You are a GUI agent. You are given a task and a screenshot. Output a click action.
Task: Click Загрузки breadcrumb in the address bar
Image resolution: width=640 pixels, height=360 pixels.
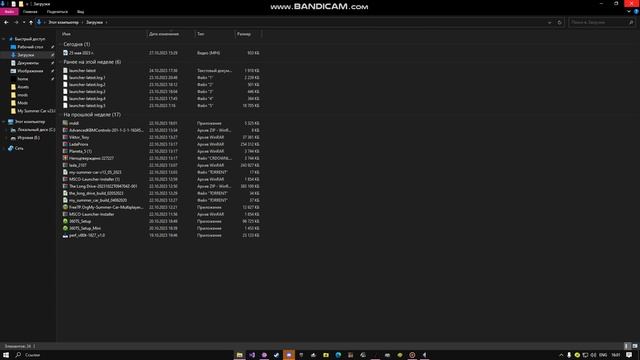pyautogui.click(x=94, y=22)
